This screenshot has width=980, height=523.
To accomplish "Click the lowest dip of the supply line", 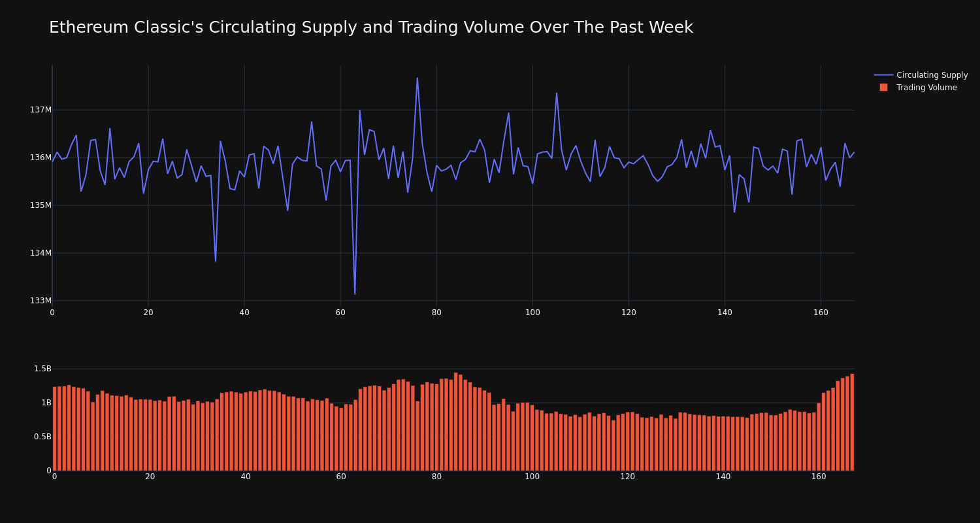I will click(x=355, y=294).
